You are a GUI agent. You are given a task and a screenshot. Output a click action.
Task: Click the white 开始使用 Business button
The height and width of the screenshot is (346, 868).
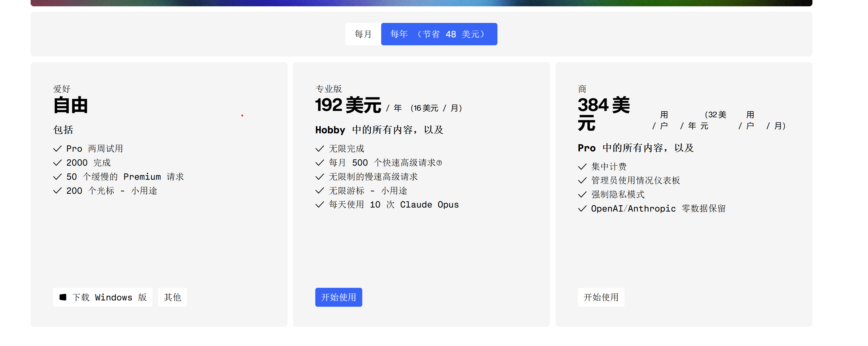pos(601,297)
